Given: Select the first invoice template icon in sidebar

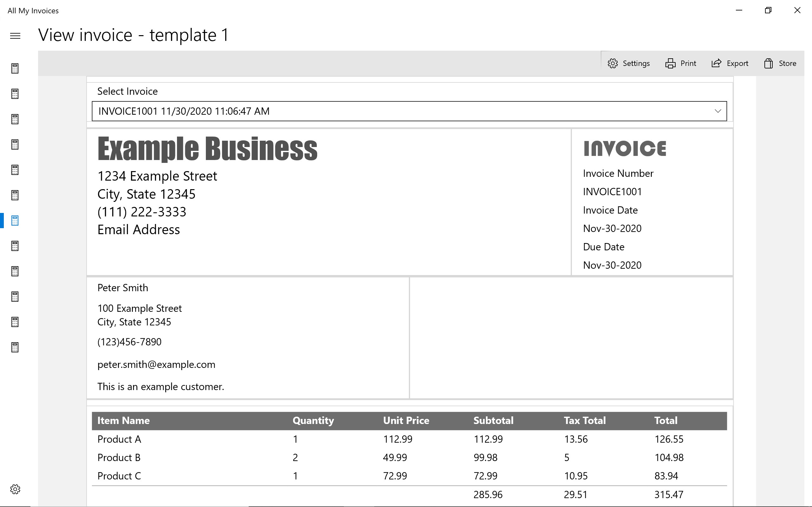Looking at the screenshot, I should [x=15, y=68].
